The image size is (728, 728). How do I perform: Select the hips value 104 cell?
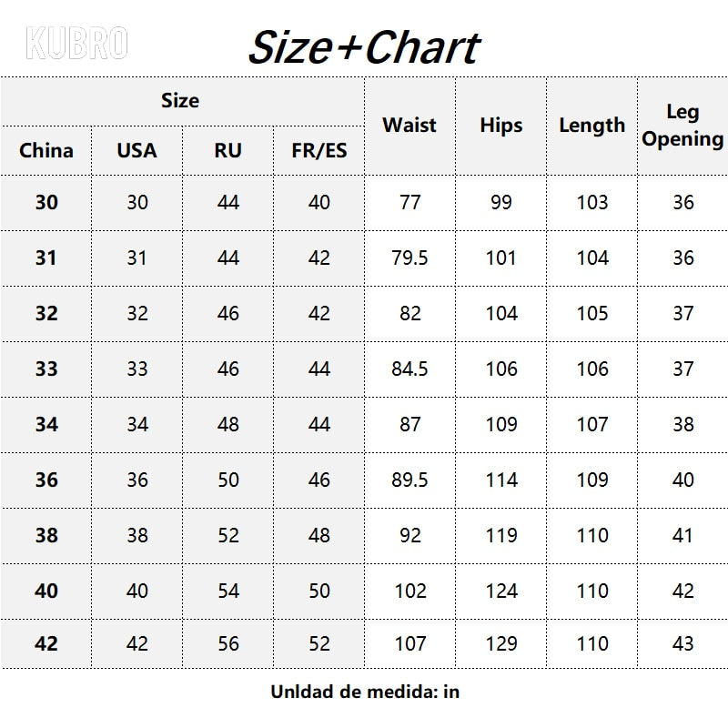click(501, 314)
